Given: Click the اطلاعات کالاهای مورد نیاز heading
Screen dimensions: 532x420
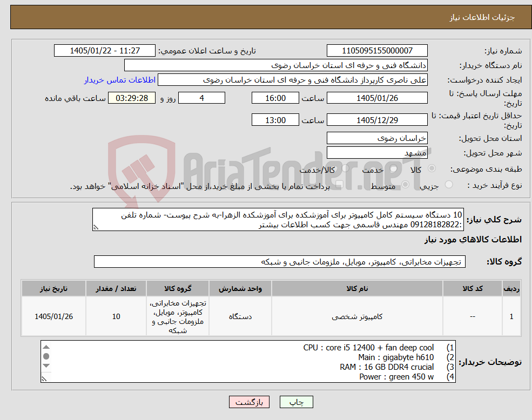Looking at the screenshot, I should 473,240.
